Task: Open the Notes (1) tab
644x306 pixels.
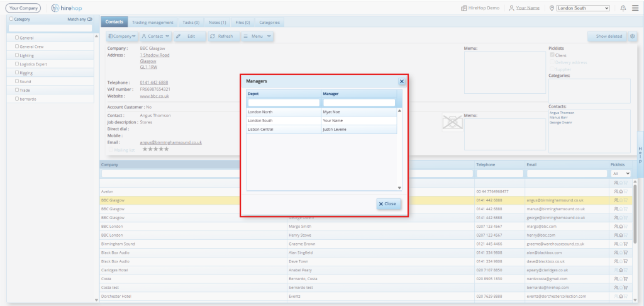Action: coord(217,23)
